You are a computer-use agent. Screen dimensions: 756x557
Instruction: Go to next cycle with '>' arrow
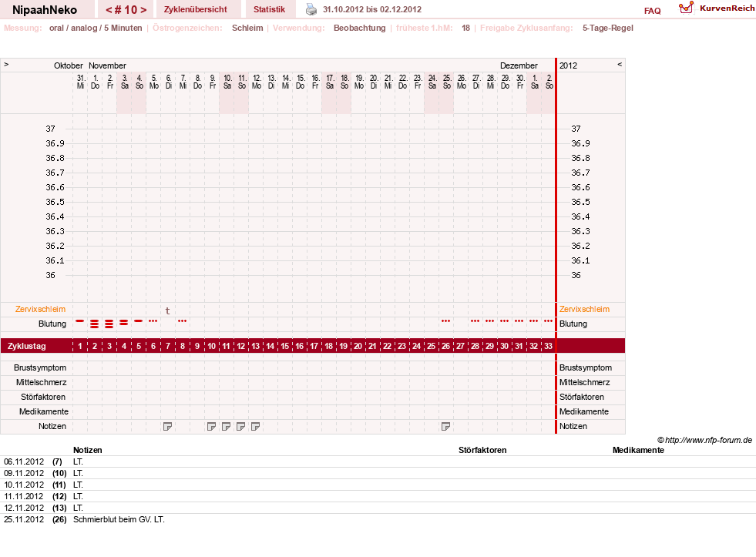click(143, 10)
